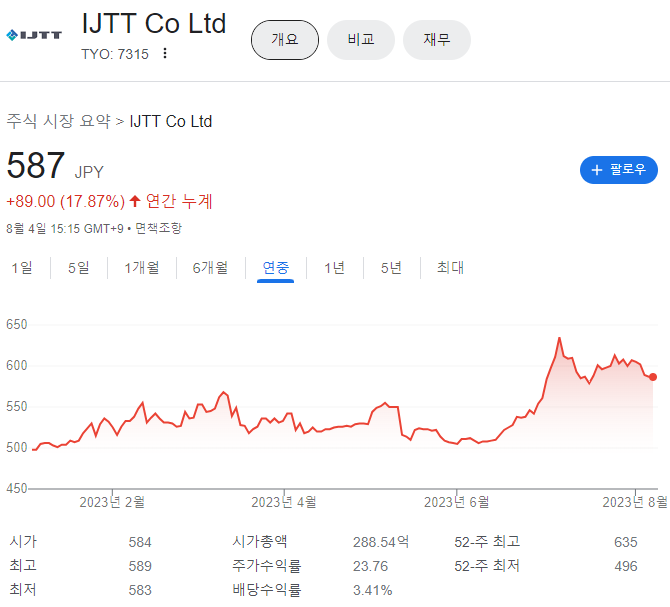
Task: Open the 주식 시장 요약 breadcrumb link
Action: (59, 121)
